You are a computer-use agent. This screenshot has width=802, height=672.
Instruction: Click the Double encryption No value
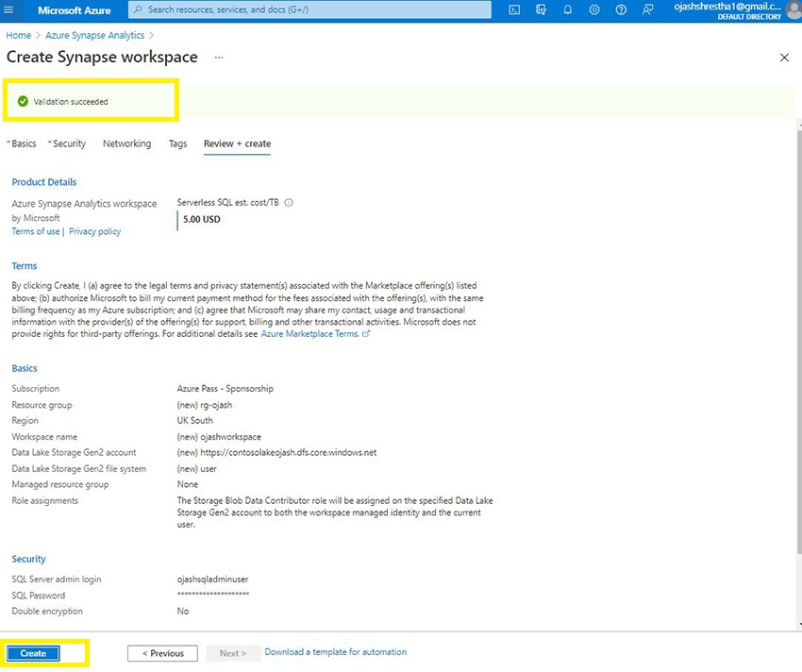click(183, 612)
